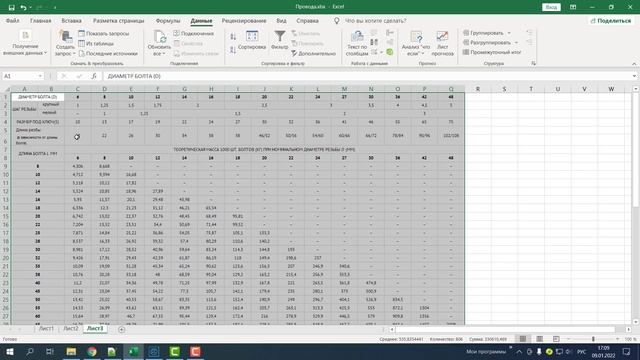The width and height of the screenshot is (640, 360).
Task: Switch to Page Break Preview icon
Action: point(556,339)
